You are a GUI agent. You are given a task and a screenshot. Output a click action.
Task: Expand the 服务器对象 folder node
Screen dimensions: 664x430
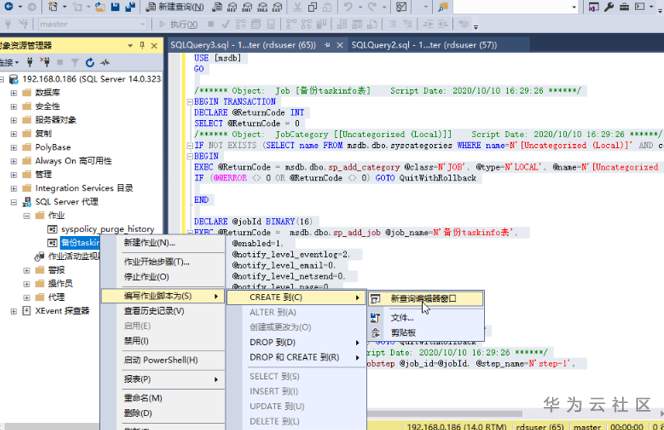14,120
